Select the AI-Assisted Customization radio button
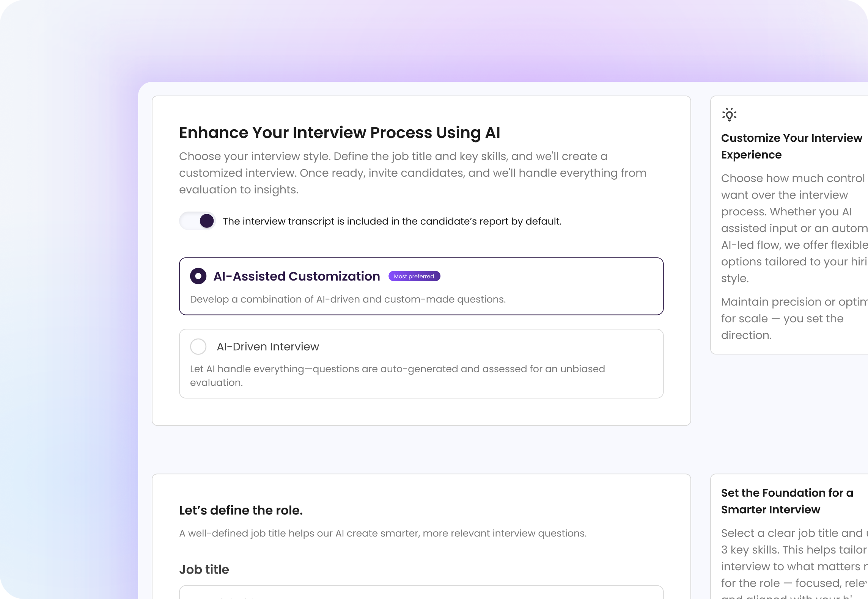This screenshot has height=599, width=868. 198,276
